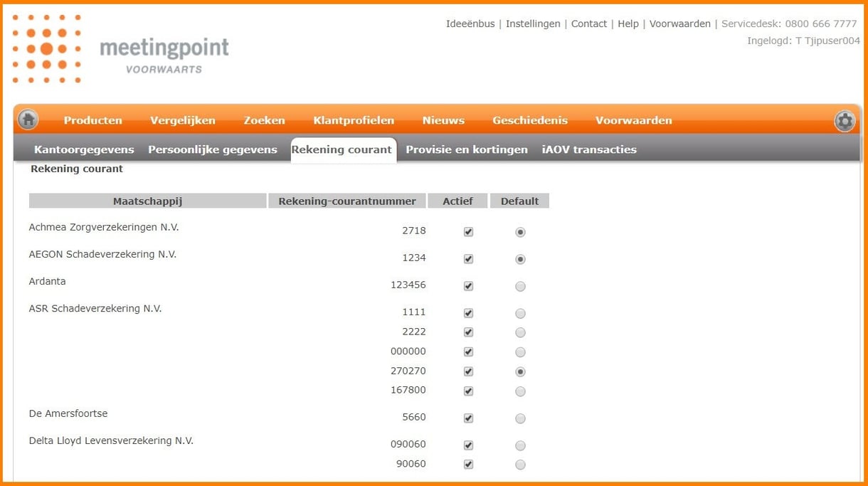Uncheck Actief for account 2222
Screen dimensions: 868x486
pyautogui.click(x=468, y=332)
